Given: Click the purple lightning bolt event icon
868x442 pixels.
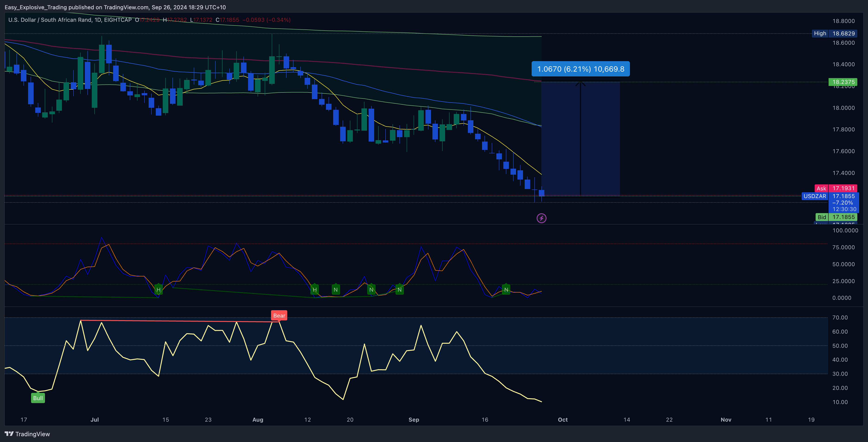Looking at the screenshot, I should pyautogui.click(x=542, y=218).
